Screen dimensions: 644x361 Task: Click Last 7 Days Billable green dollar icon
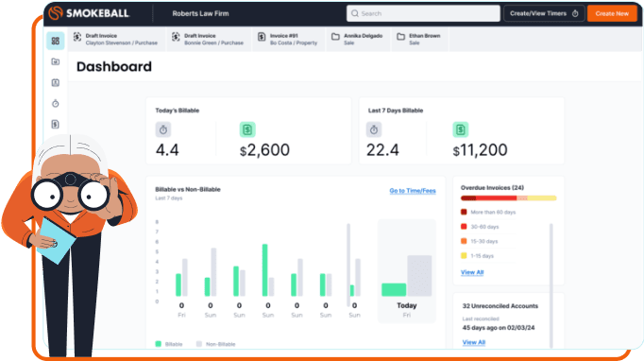click(461, 129)
